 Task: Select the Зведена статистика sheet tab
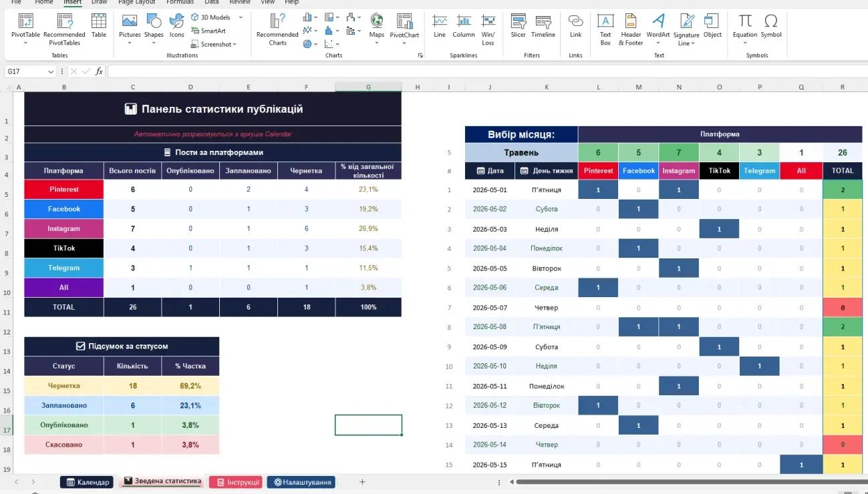(x=162, y=481)
